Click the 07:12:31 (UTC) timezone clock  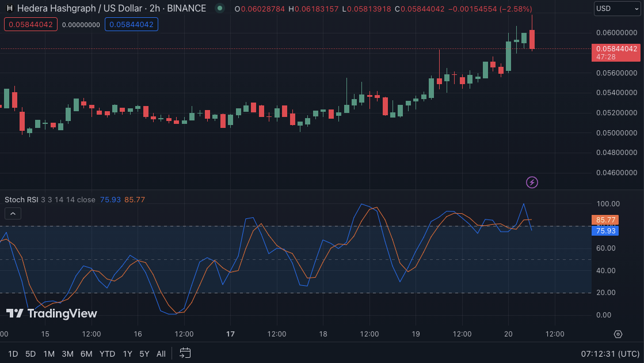(610, 354)
